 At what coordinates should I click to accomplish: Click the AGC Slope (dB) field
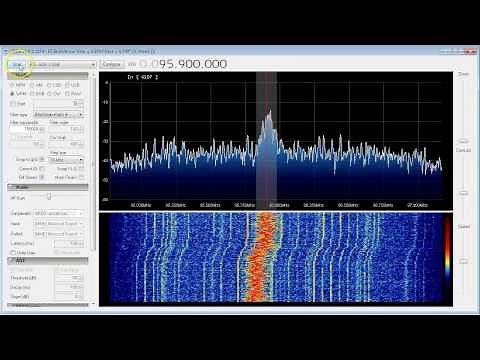(70, 297)
